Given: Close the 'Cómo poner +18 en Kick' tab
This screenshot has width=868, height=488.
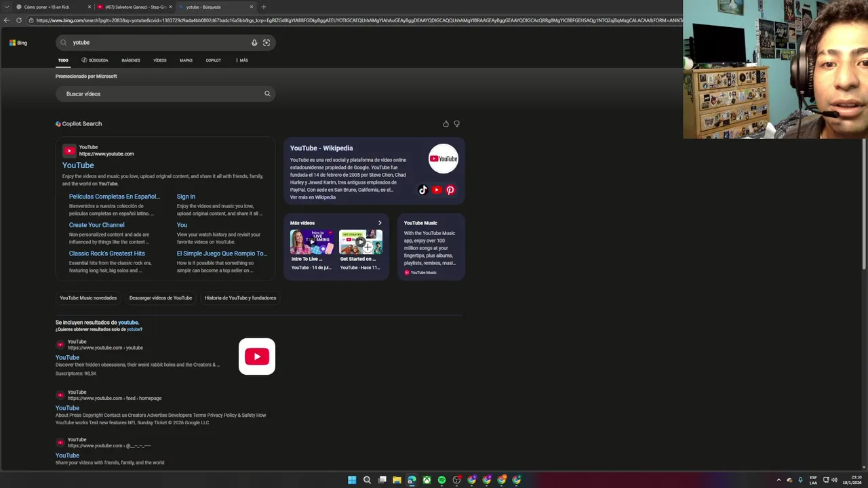Looking at the screenshot, I should tap(90, 7).
